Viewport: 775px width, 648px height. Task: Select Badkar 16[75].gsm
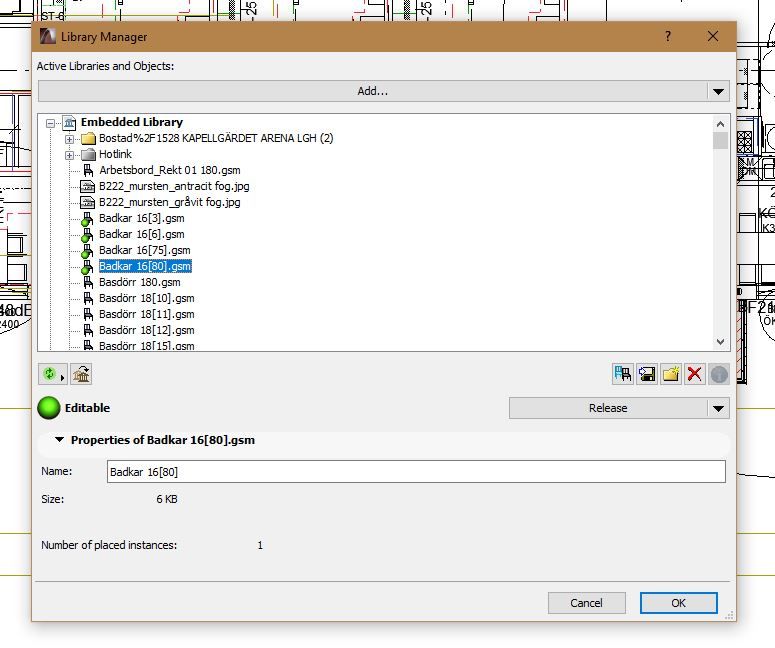click(x=144, y=251)
